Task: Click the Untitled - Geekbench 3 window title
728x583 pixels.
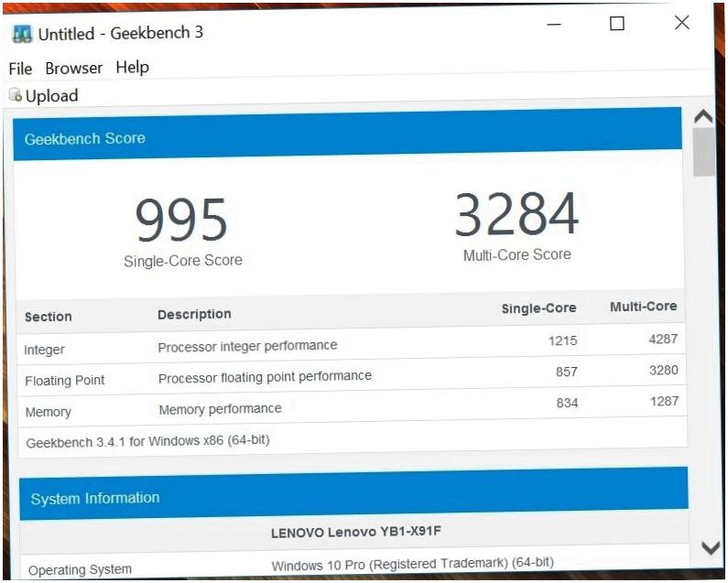Action: tap(121, 34)
